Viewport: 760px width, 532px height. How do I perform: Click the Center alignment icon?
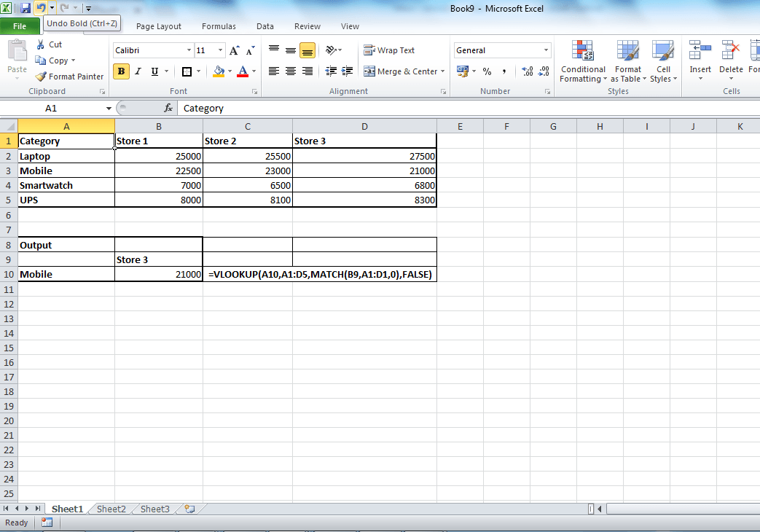point(291,71)
